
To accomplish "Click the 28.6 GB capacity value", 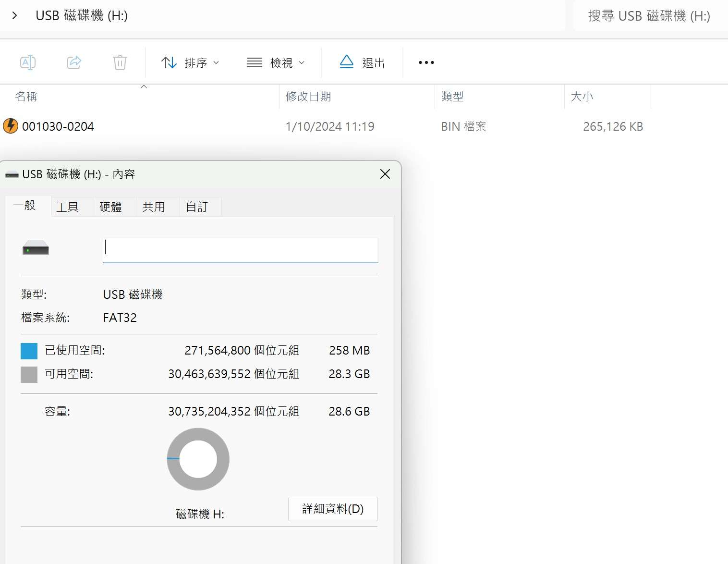I will coord(349,412).
